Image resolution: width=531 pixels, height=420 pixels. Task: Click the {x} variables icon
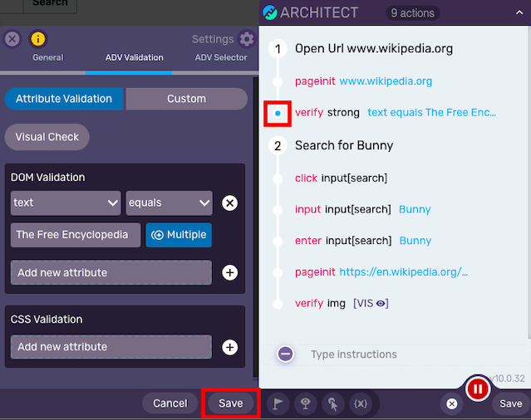361,403
